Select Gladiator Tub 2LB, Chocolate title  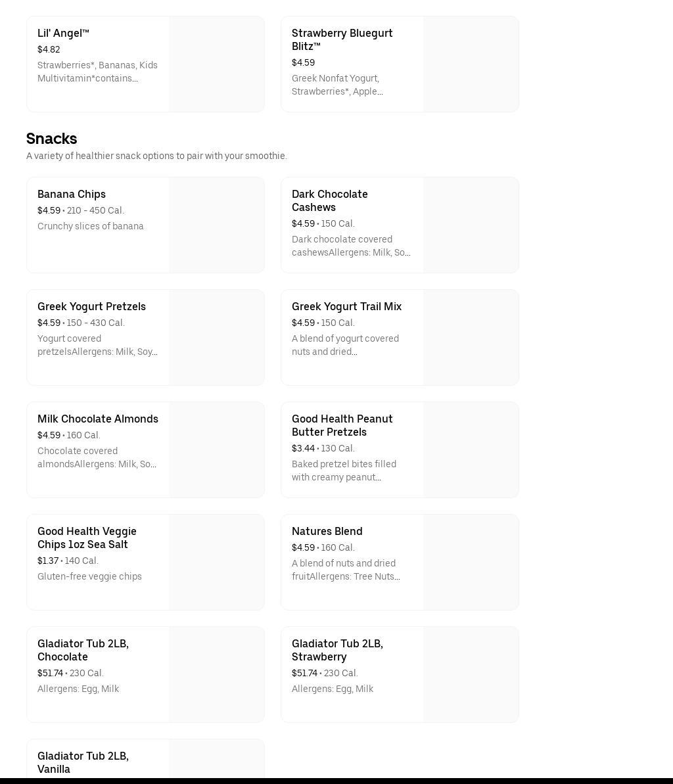(x=83, y=650)
